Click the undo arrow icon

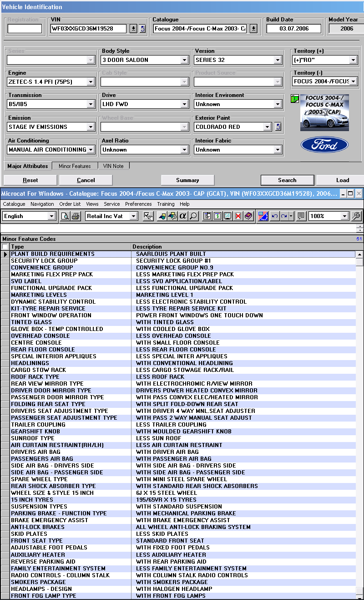[274, 216]
